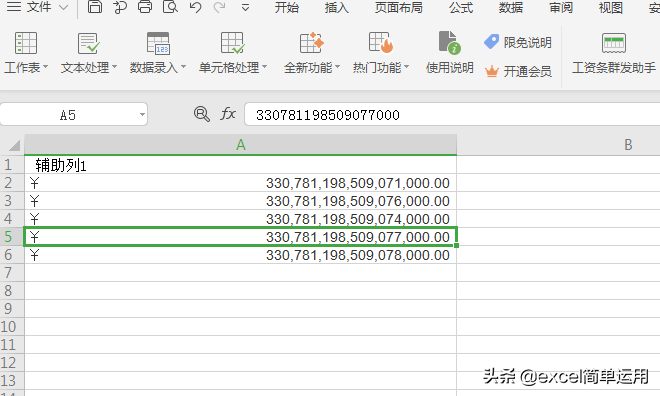The image size is (660, 396).
Task: Switch to the 插入 tab
Action: tap(337, 7)
